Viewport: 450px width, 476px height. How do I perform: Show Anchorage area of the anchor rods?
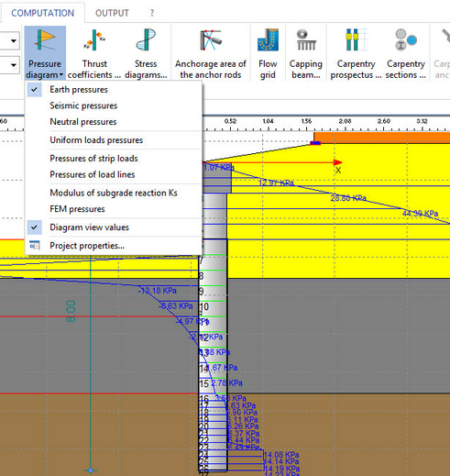(211, 53)
